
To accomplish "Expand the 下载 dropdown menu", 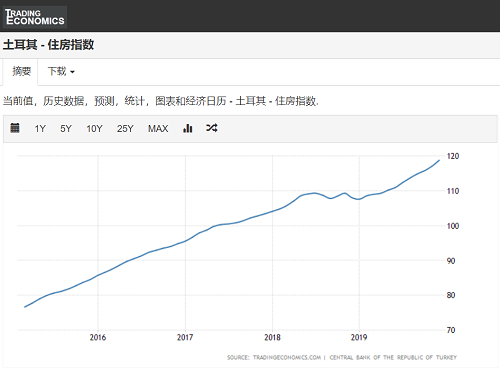I will coord(61,71).
